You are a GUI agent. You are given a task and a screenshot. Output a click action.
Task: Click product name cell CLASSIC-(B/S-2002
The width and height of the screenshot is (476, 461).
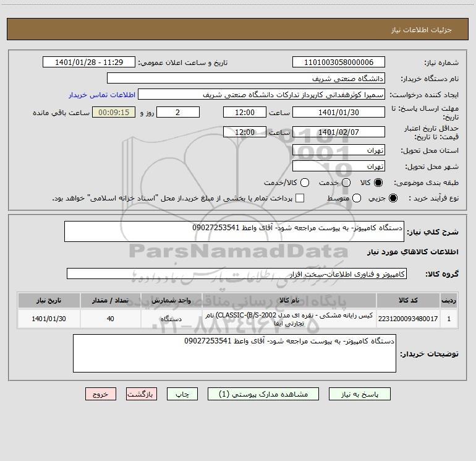pos(289,319)
